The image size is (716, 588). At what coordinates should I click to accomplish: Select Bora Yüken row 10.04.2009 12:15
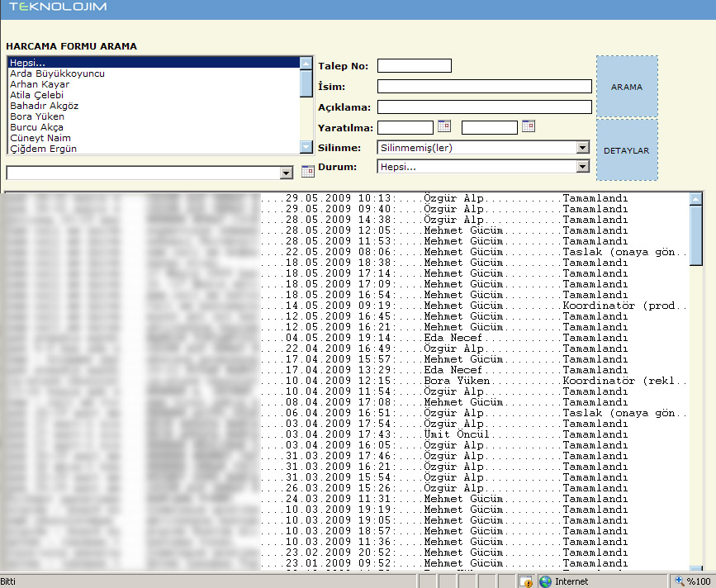[x=347, y=380]
